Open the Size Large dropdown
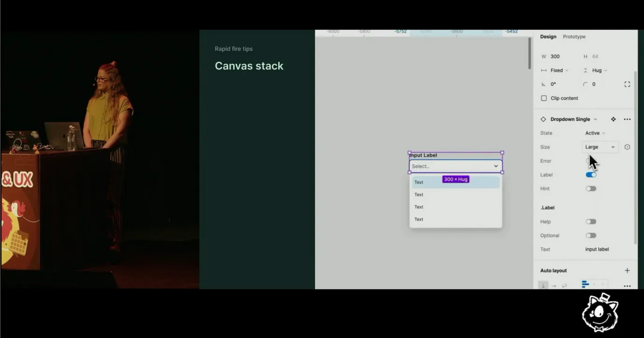 point(600,147)
